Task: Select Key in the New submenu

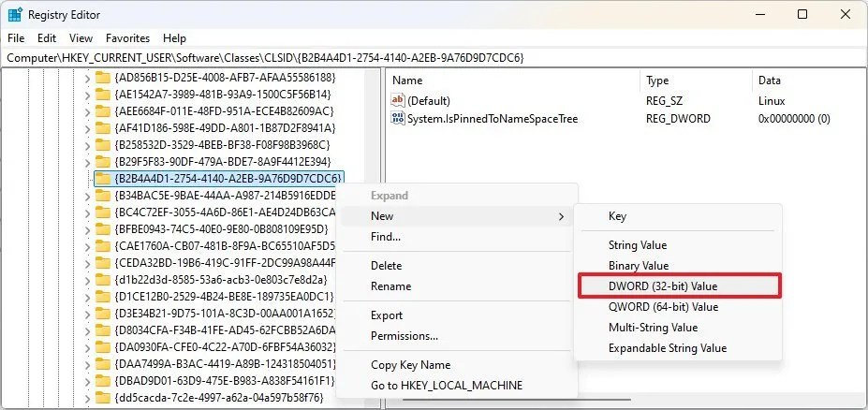Action: click(x=679, y=216)
